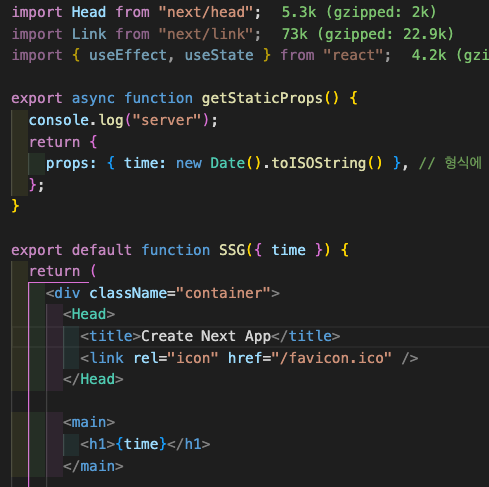489x487 pixels.
Task: Click useState in the react import
Action: coord(219,55)
